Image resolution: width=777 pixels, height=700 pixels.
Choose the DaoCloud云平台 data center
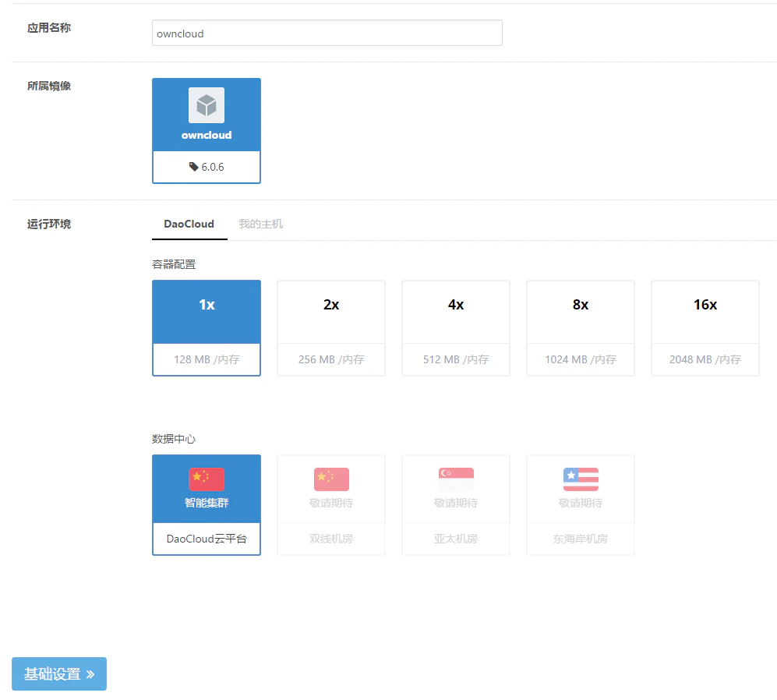tap(207, 505)
